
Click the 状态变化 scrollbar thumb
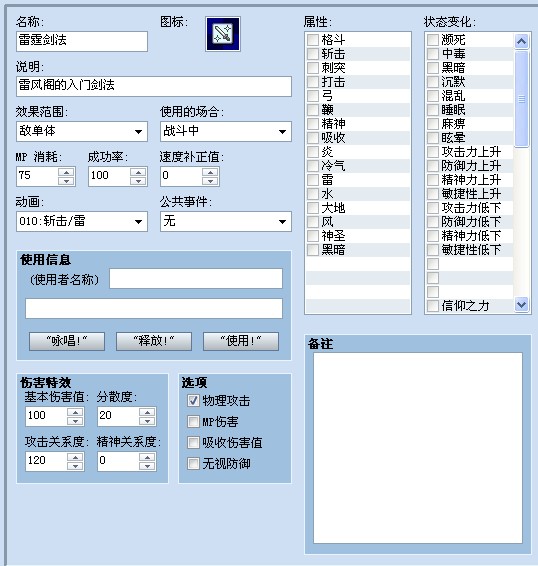pyautogui.click(x=521, y=99)
